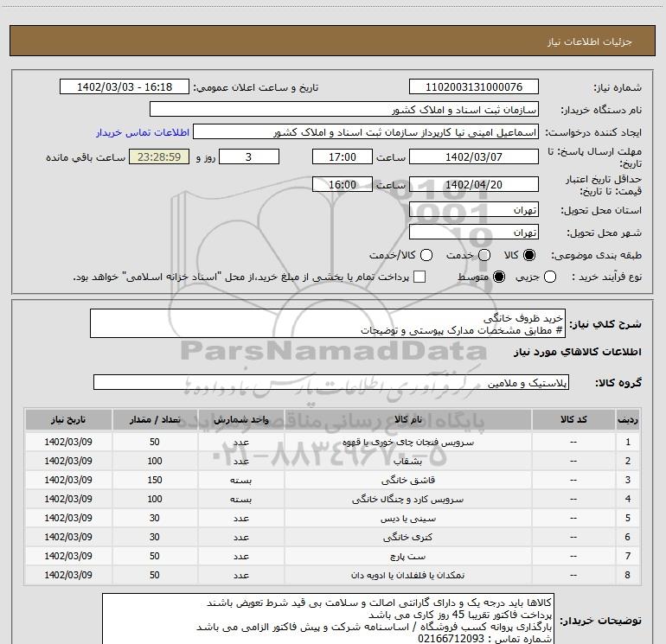Click the ردیف column header
This screenshot has width=666, height=644.
tap(628, 419)
